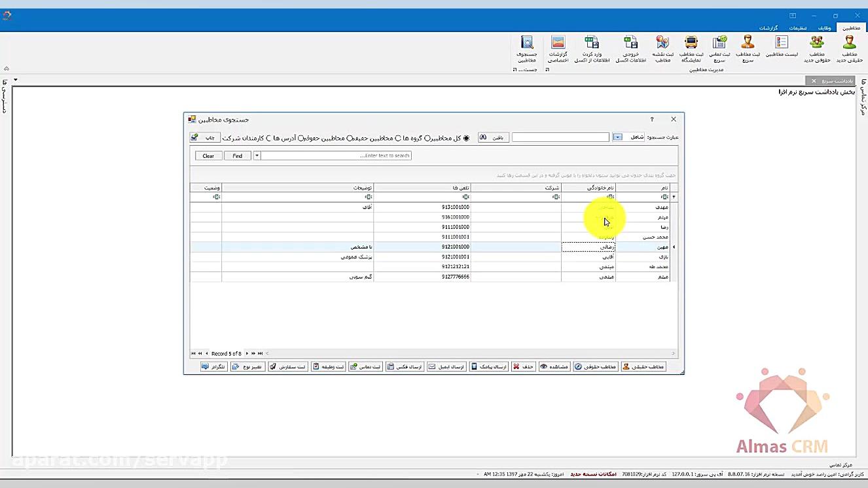Screen dimensions: 868x488
Task: Click the حذف red delete button
Action: click(524, 367)
